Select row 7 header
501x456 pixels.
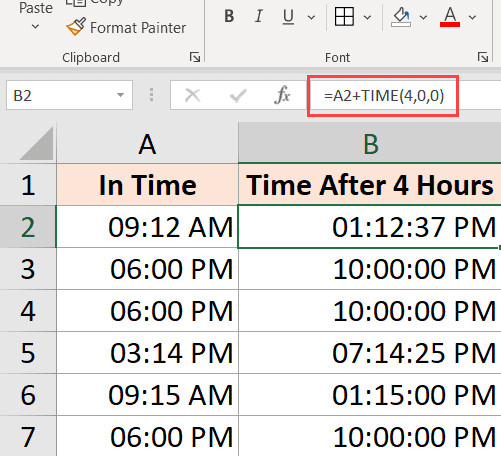pyautogui.click(x=28, y=436)
